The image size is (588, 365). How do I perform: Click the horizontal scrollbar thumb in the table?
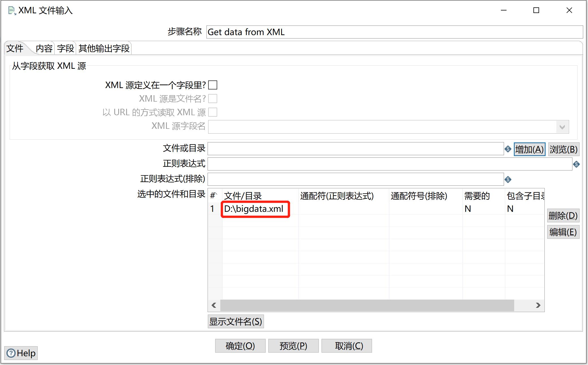367,305
